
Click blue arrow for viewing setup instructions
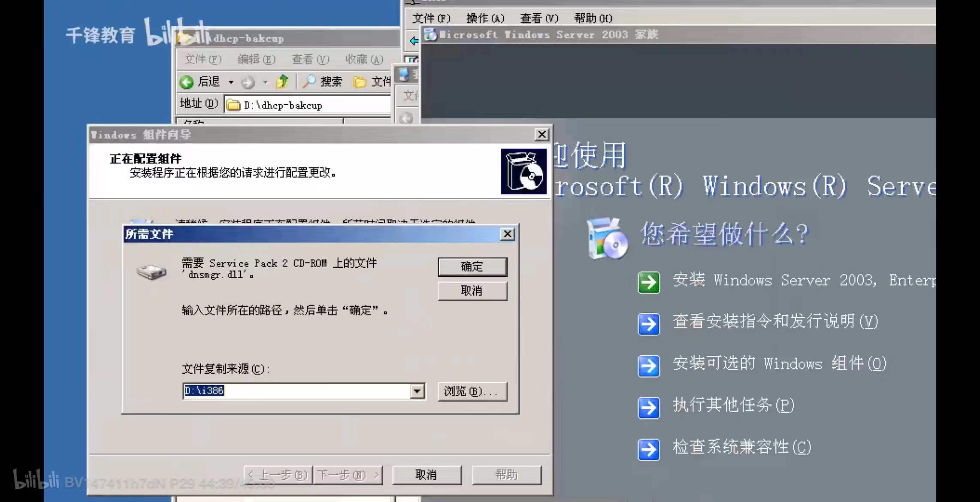pyautogui.click(x=649, y=324)
